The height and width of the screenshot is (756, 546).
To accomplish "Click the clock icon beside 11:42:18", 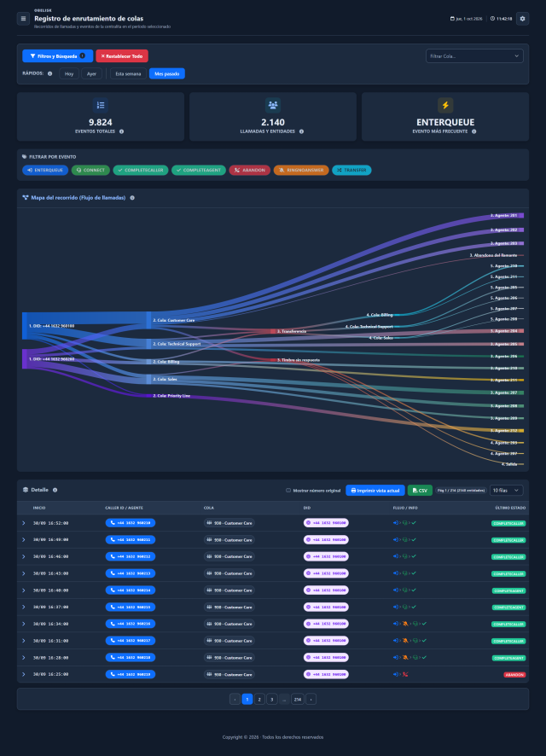I will pyautogui.click(x=492, y=19).
